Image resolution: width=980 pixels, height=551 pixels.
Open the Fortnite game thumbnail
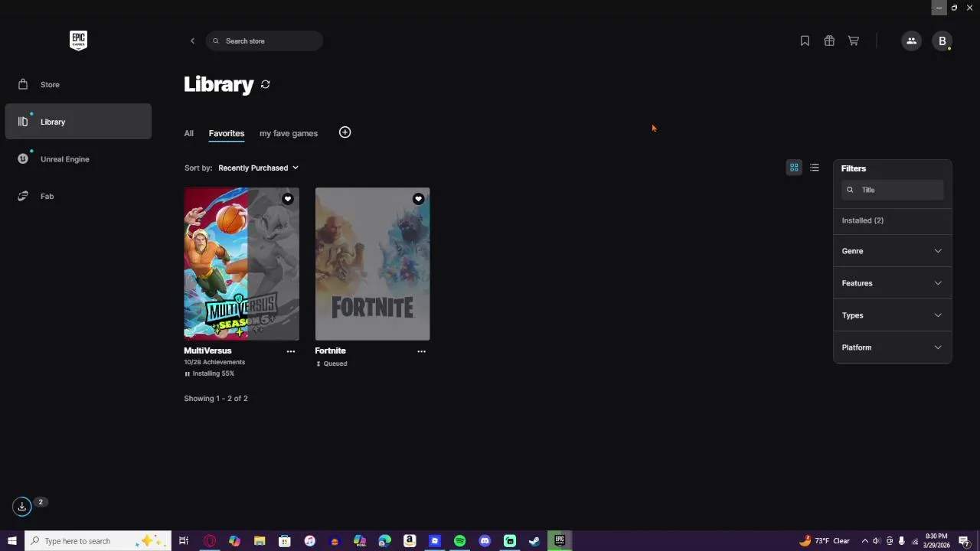click(x=372, y=263)
